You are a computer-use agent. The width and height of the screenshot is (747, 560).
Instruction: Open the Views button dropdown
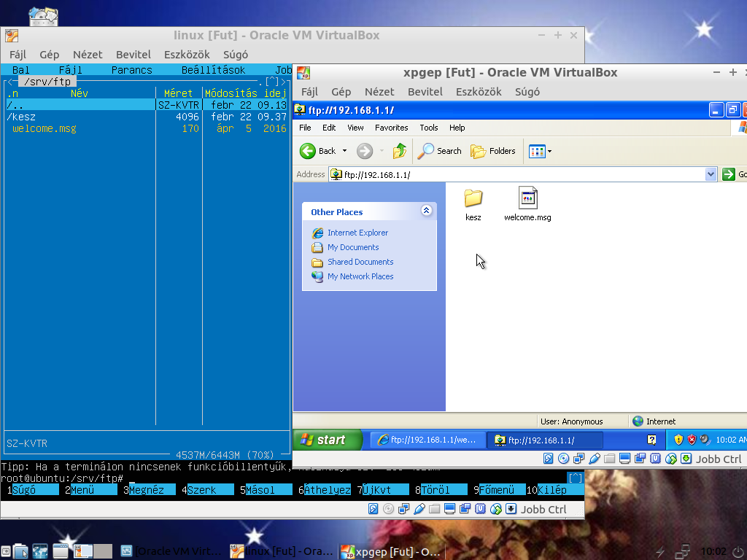pyautogui.click(x=541, y=151)
